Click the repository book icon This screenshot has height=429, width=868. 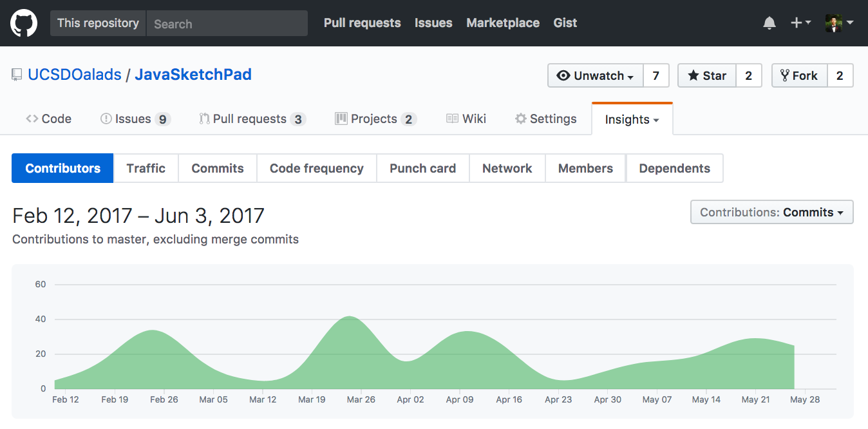17,75
